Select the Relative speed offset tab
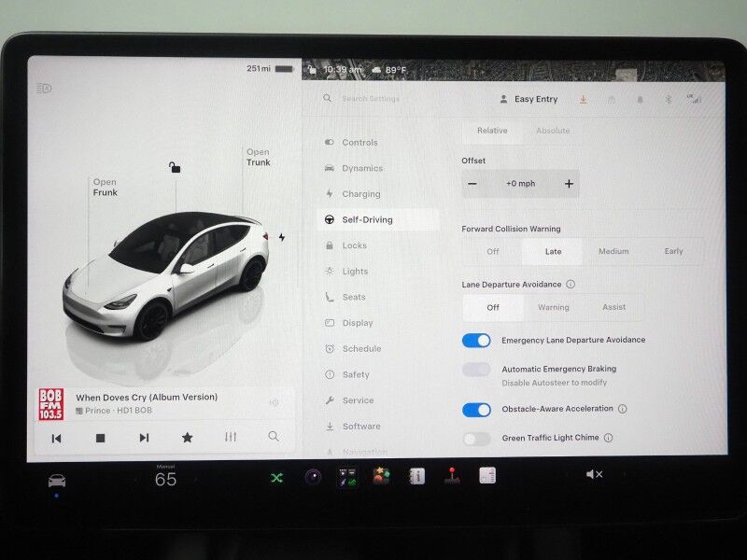747x560 pixels. (x=492, y=131)
